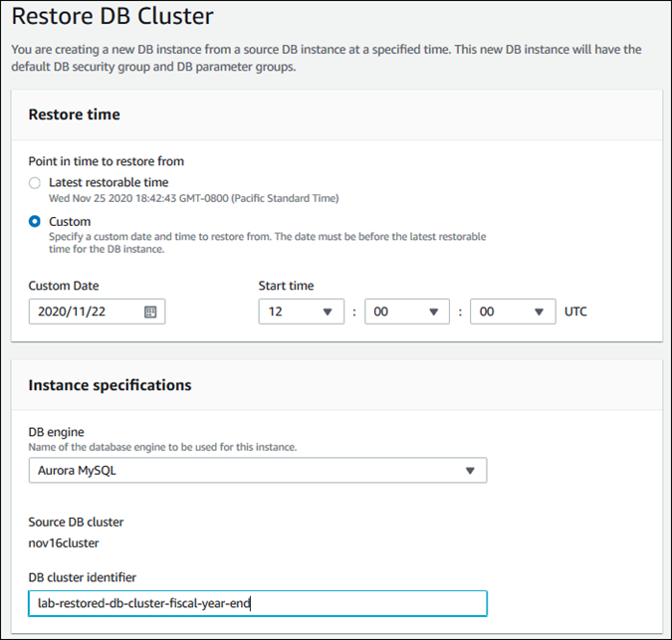
Task: Click the DB cluster identifier text field
Action: tap(257, 603)
